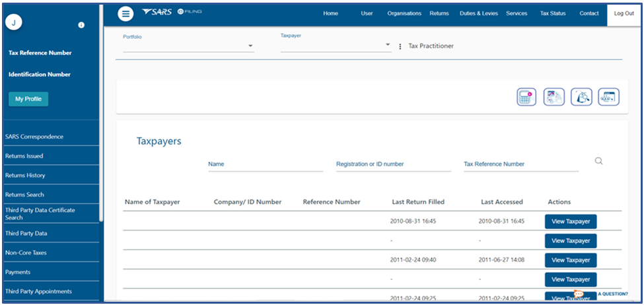Click the three-dot menu beside Taxpayer
Image resolution: width=644 pixels, height=305 pixels.
(400, 47)
